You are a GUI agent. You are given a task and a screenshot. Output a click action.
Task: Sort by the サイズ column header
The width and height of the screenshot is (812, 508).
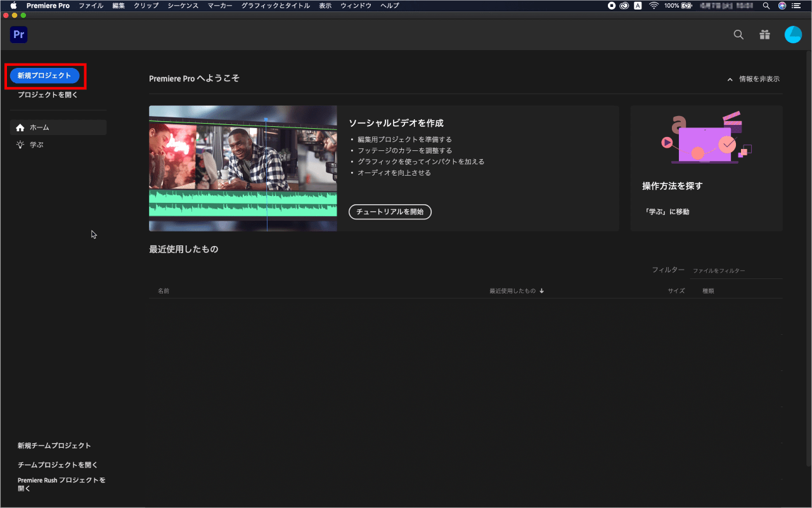[676, 291]
